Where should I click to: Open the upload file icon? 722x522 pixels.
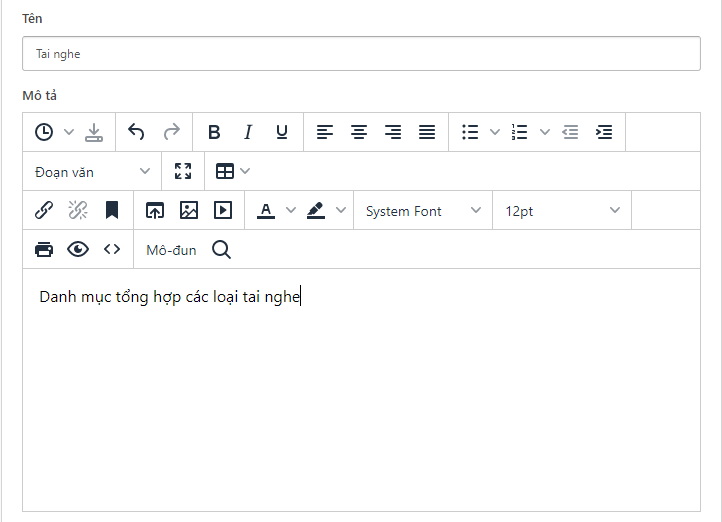pos(155,210)
